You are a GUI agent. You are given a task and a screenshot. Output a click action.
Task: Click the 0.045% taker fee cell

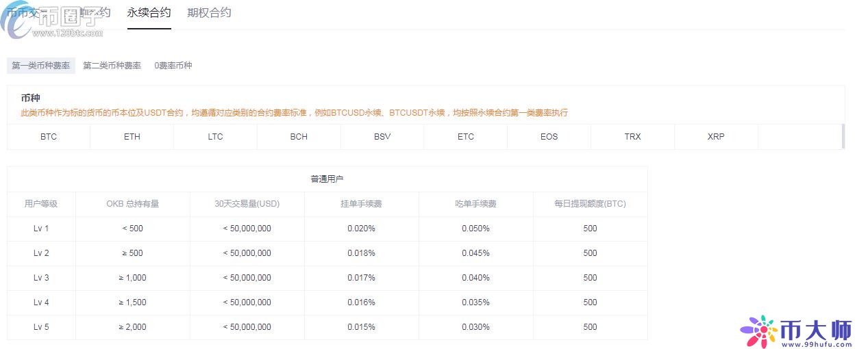476,253
